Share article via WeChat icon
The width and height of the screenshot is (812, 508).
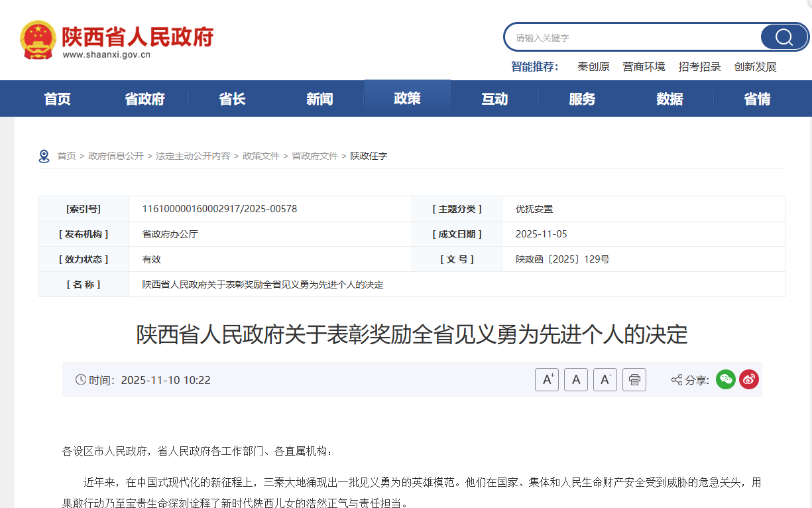click(x=726, y=379)
